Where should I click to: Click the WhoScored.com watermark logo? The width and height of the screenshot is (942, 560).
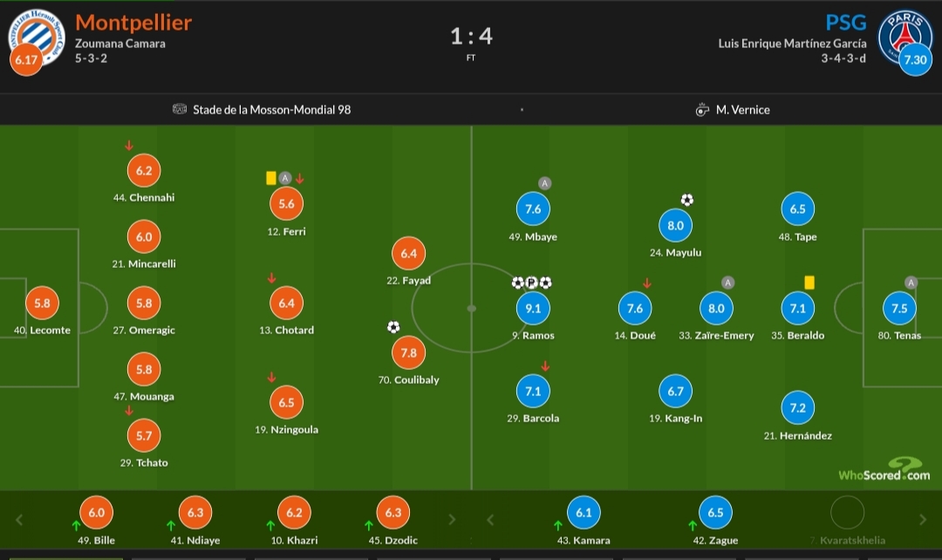click(884, 470)
